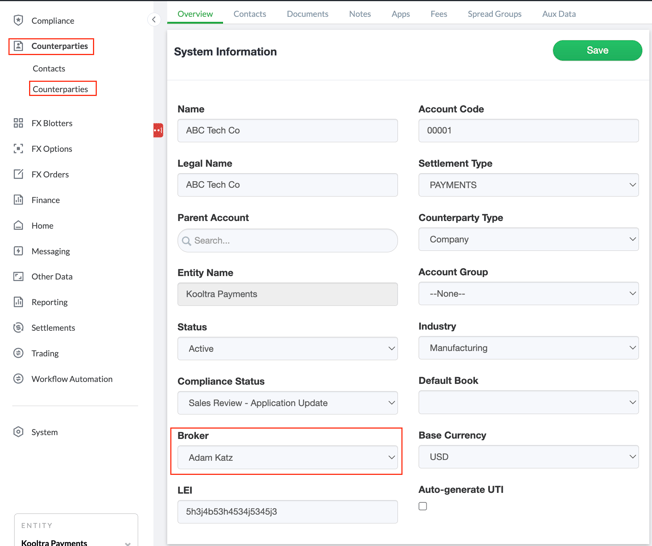This screenshot has width=652, height=546.
Task: Open the System gear icon
Action: 18,432
